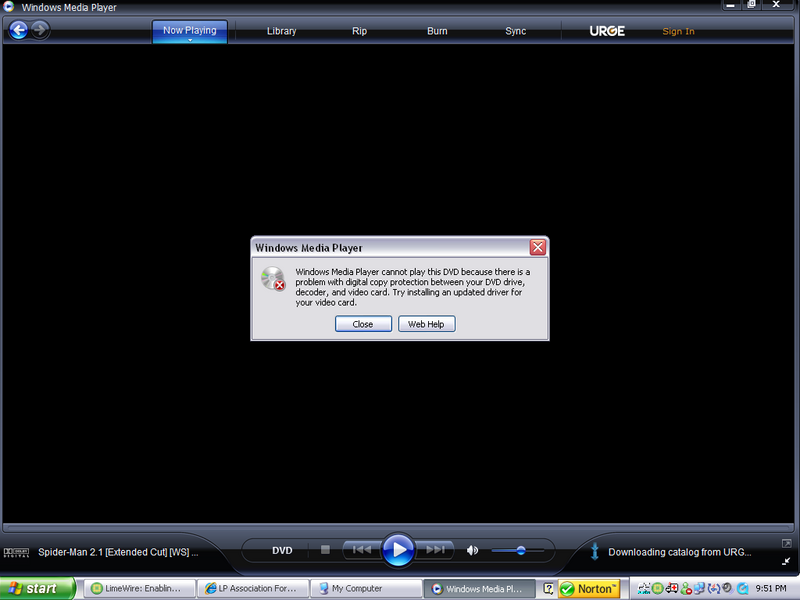Switch to the Rip tab
Viewport: 800px width, 600px height.
click(x=359, y=31)
